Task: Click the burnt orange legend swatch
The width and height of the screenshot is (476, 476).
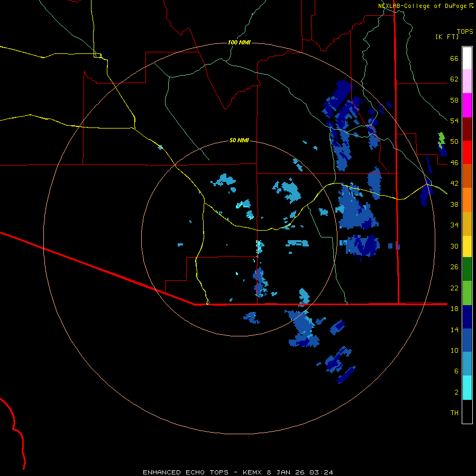Action: 467,176
